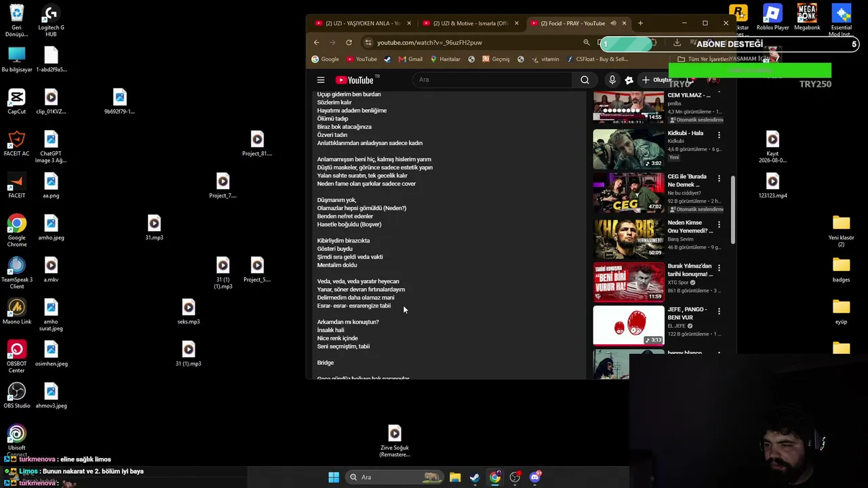Image resolution: width=868 pixels, height=488 pixels.
Task: Open the Khabib Neden Kimse video thumbnail
Action: point(629,238)
